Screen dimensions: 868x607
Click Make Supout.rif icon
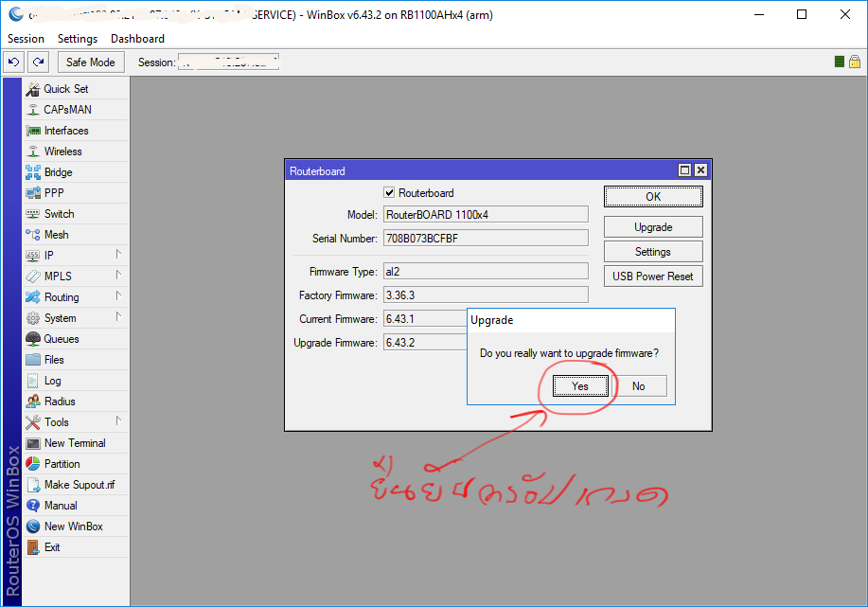point(33,485)
